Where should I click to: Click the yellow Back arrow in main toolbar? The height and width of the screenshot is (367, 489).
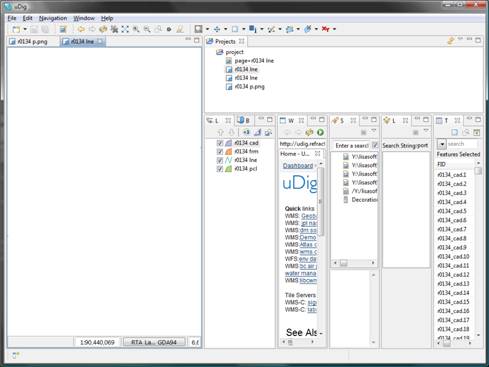click(81, 29)
